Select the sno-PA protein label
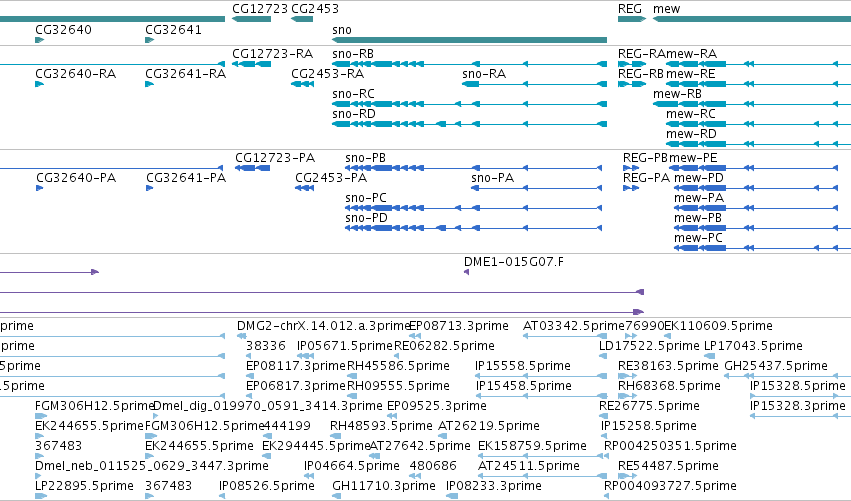The width and height of the screenshot is (851, 501). click(492, 178)
